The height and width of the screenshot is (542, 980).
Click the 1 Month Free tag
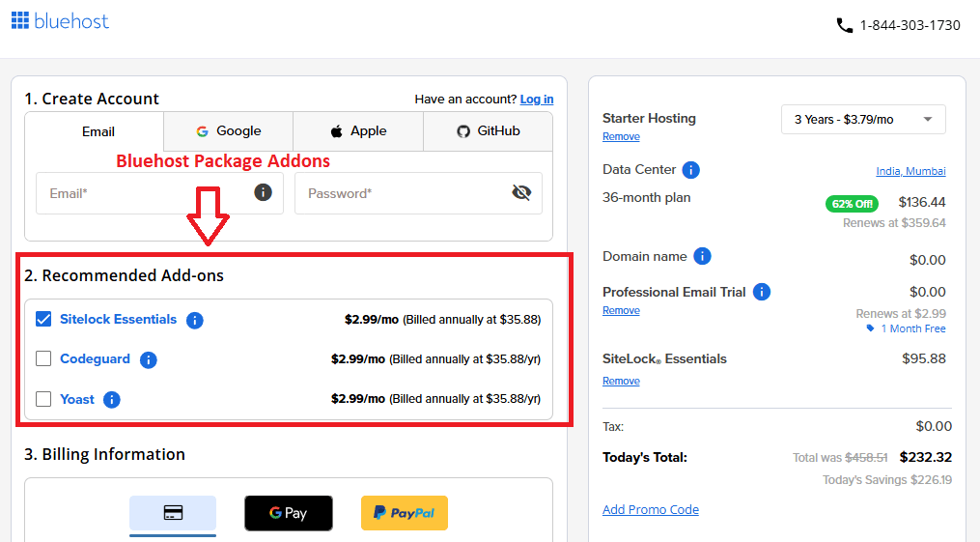907,328
